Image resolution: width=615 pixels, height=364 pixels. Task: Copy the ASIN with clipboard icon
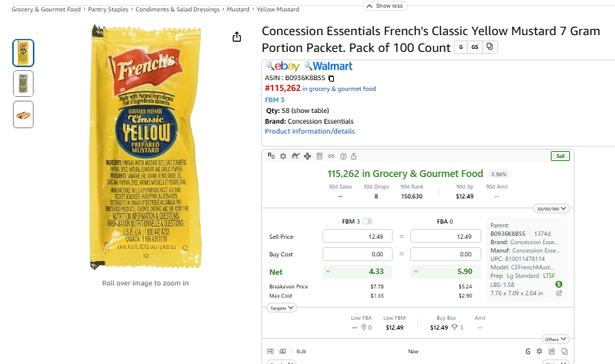point(331,79)
